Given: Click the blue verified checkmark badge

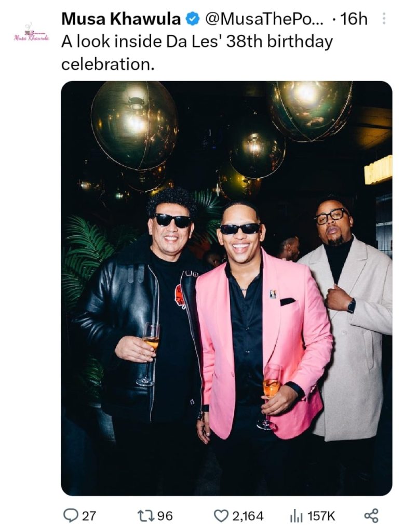Looking at the screenshot, I should tap(193, 20).
